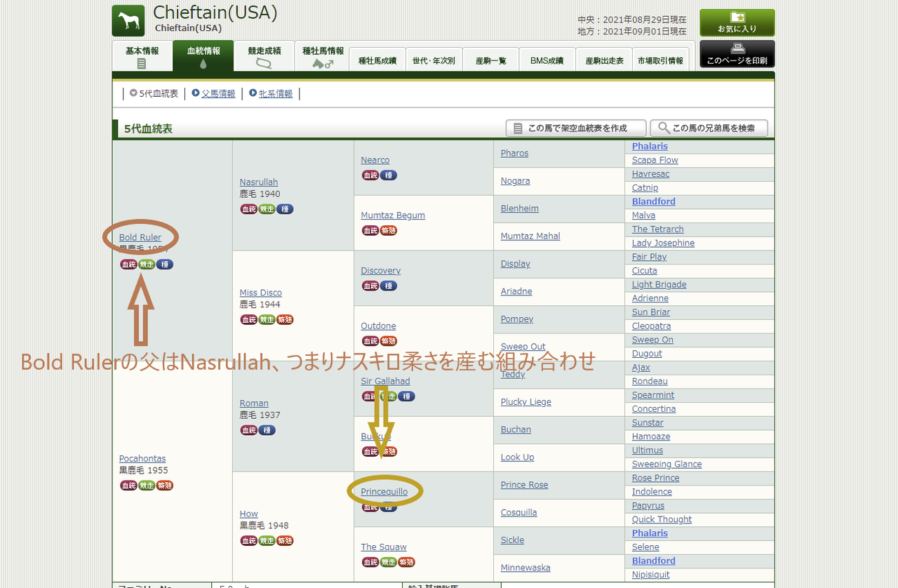Open the 種牡馬情報 tab
Screen dimensions: 898x588
point(323,56)
